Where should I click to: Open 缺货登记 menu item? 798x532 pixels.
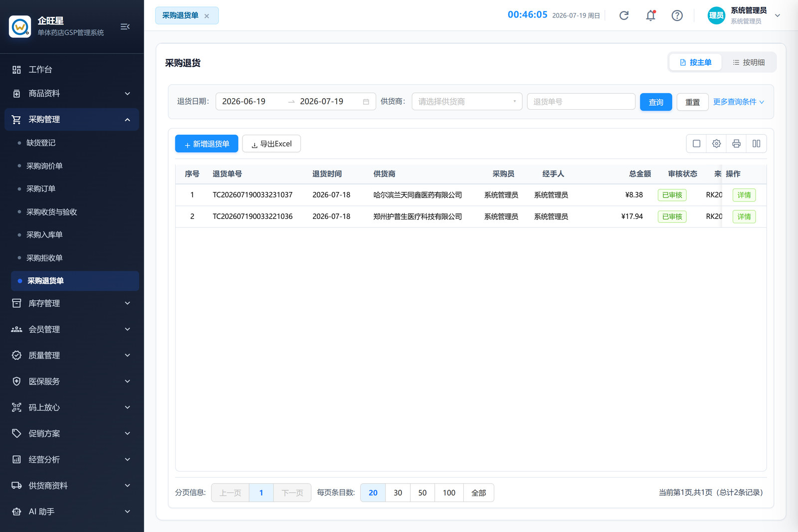(x=41, y=143)
